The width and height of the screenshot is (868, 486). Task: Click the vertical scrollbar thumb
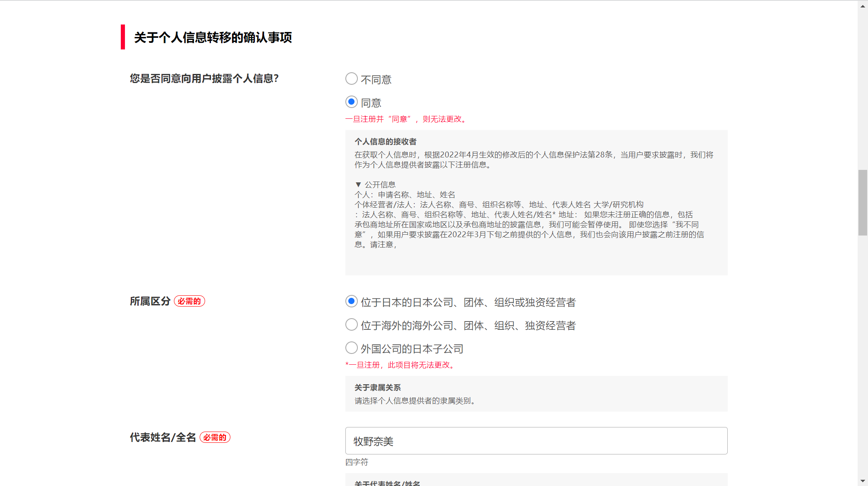click(863, 202)
